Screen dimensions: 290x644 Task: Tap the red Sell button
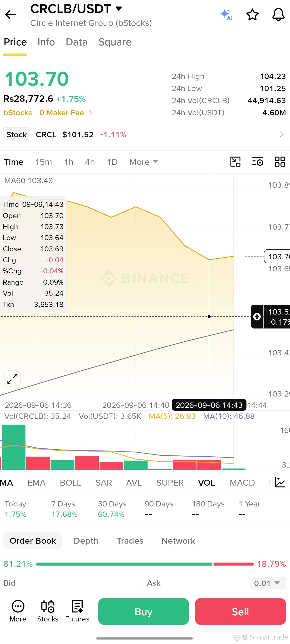point(240,611)
